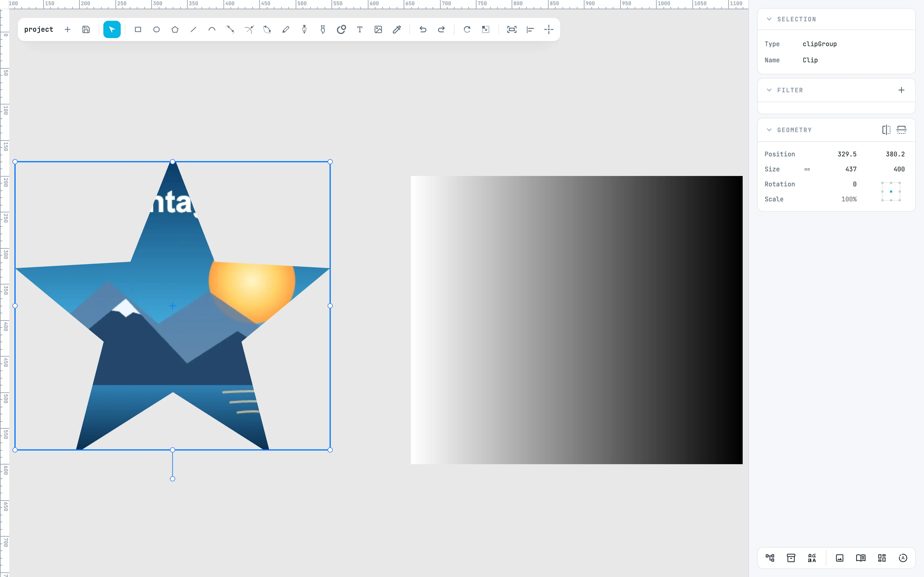Select the black-to-white gradient rectangle
Screen dimensions: 924x577
coord(577,320)
